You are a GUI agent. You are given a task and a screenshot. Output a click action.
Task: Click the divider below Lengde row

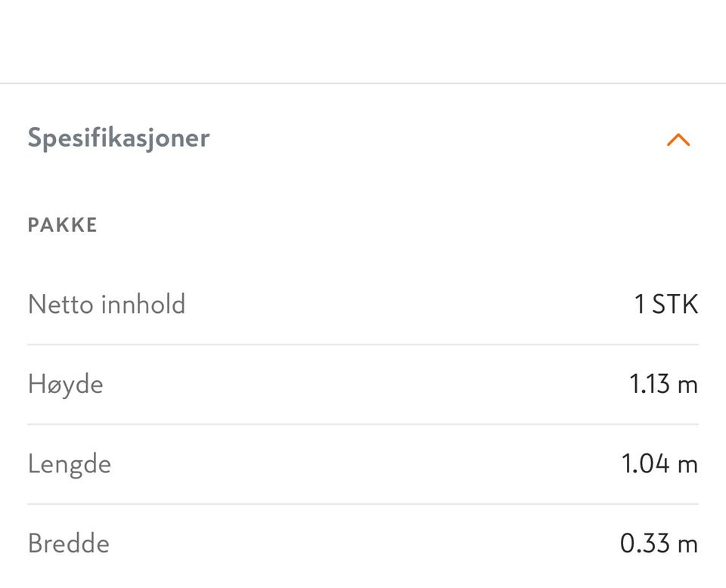pyautogui.click(x=363, y=504)
